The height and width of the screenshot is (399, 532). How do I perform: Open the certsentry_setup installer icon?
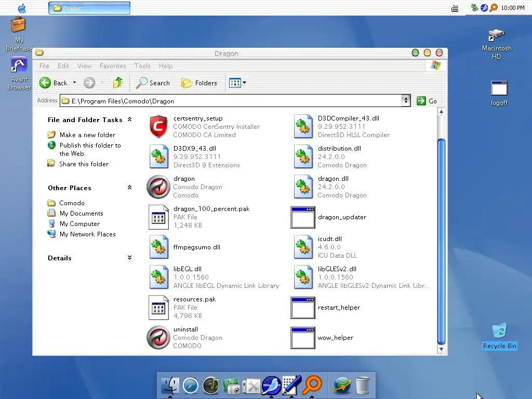coord(158,127)
